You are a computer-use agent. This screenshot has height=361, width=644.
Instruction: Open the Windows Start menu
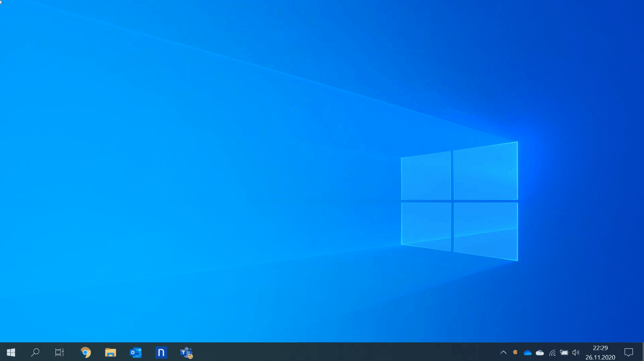11,352
